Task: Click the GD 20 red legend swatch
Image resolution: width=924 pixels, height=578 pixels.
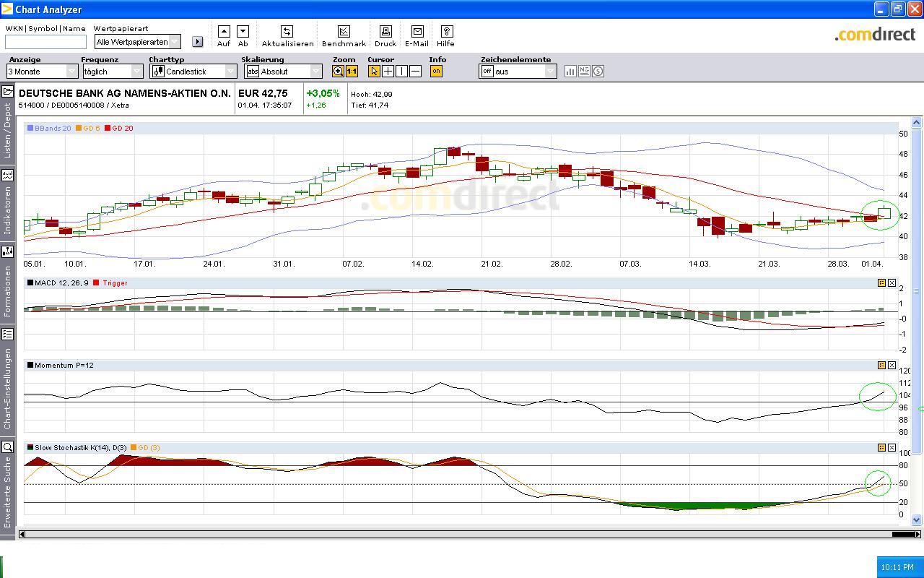Action: [x=108, y=128]
